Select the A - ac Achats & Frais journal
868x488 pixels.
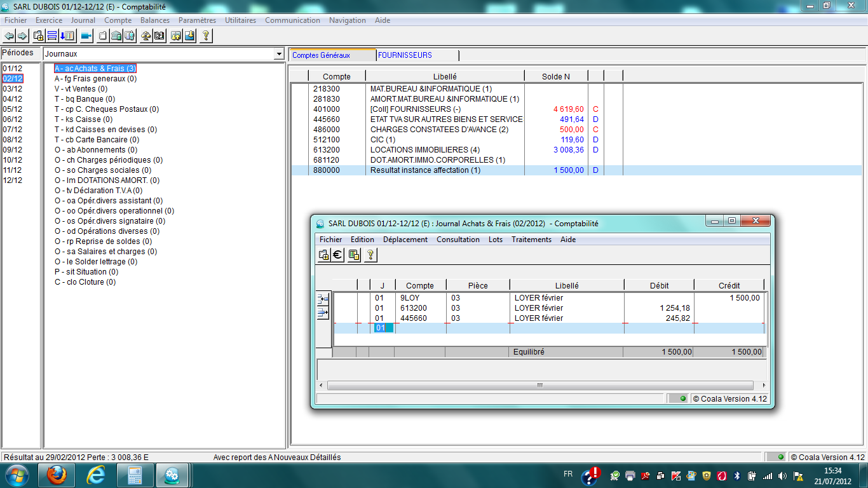pos(95,68)
